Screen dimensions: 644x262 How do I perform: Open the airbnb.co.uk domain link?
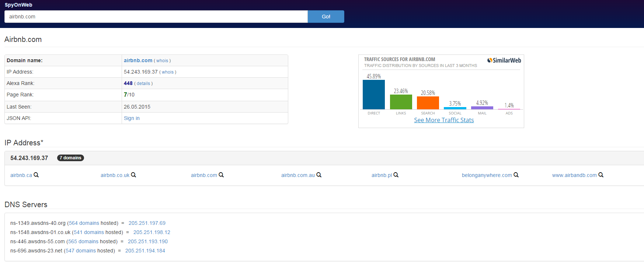tap(115, 175)
